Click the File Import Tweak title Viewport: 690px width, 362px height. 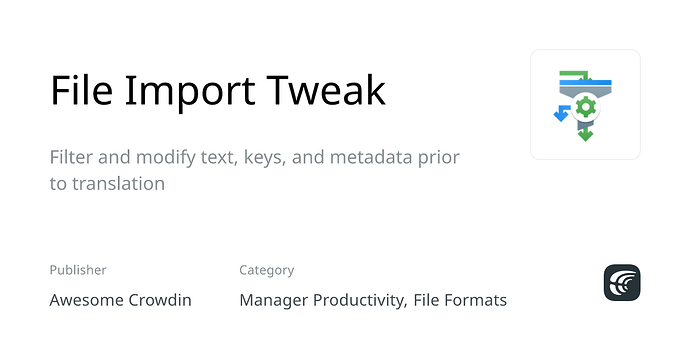click(x=218, y=91)
